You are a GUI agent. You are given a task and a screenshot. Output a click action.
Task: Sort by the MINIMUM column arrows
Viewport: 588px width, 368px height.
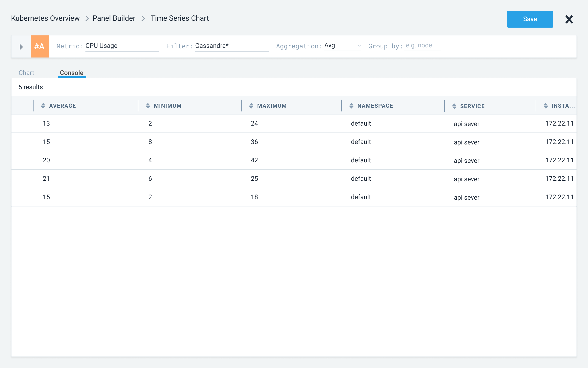coord(148,106)
